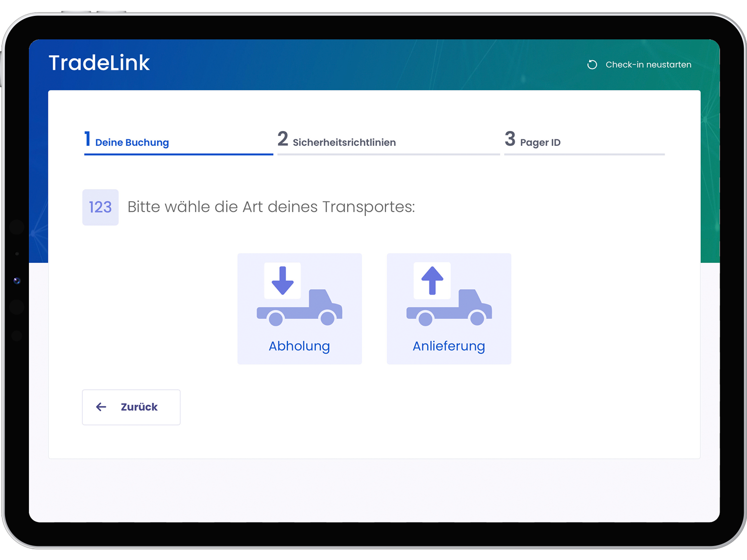
Task: Open step 1 Deine Buchung tab
Action: pyautogui.click(x=178, y=142)
